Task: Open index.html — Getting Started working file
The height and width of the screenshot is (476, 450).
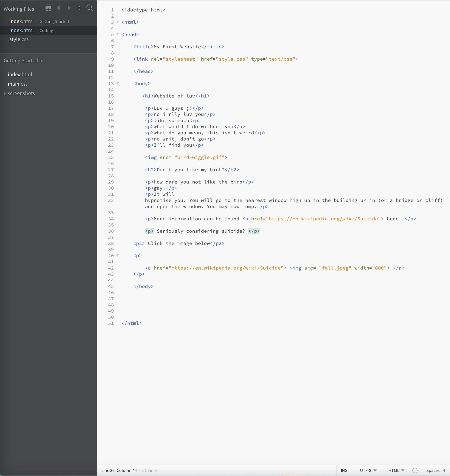Action: pyautogui.click(x=48, y=21)
